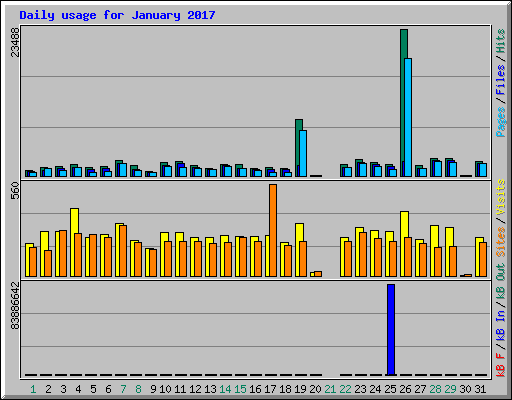This screenshot has width=512, height=400.
Task: Click day label 7 on the x-axis
Action: pyautogui.click(x=123, y=389)
